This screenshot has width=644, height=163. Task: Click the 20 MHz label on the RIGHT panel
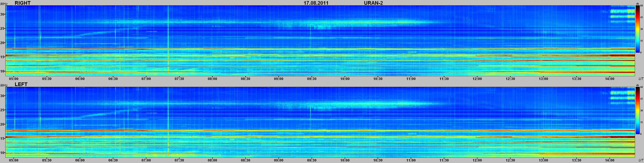(3, 43)
